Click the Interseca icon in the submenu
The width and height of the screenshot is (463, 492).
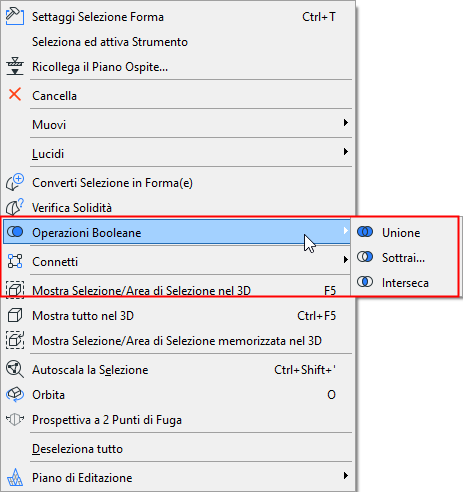(x=365, y=282)
